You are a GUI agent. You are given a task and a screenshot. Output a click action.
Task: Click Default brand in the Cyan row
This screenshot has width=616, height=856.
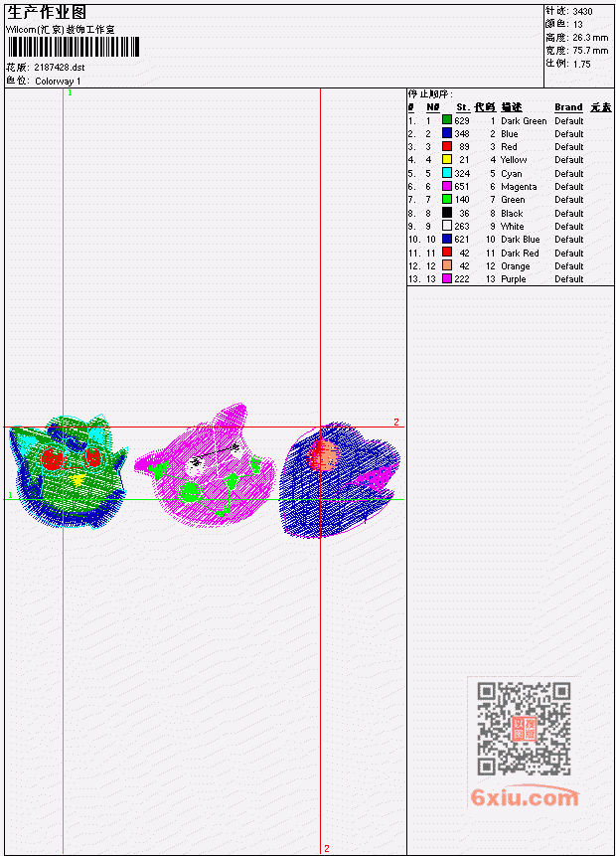coord(569,174)
